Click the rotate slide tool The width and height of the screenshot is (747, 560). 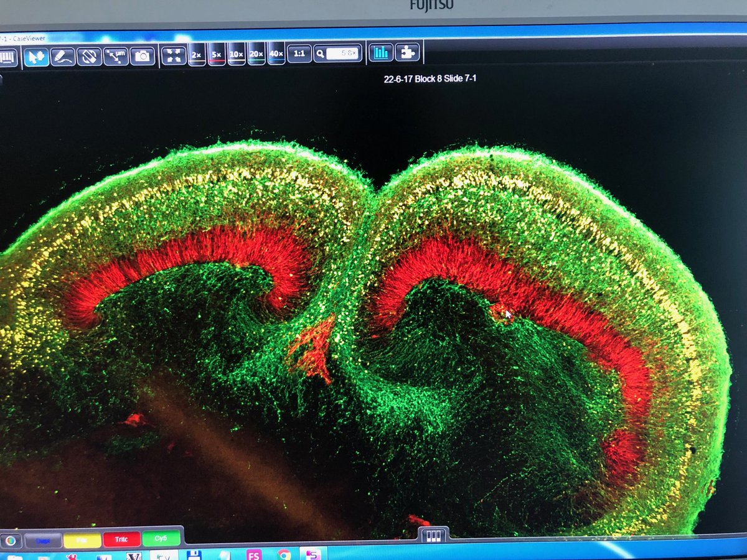point(90,57)
